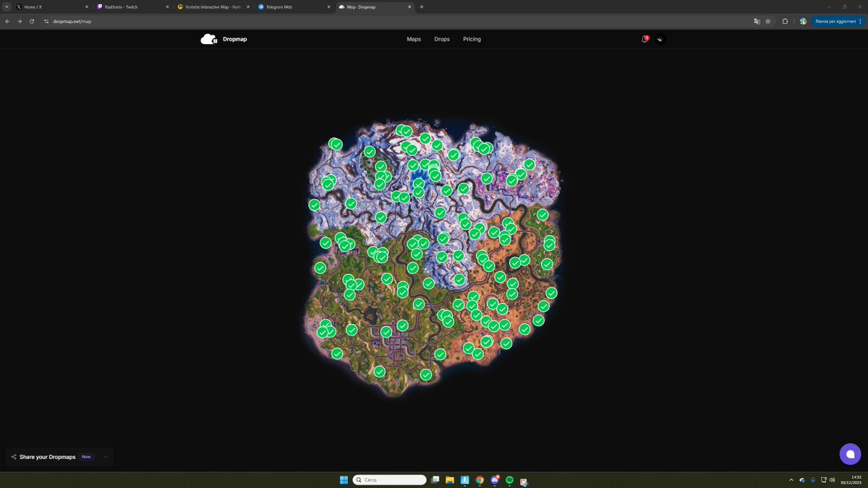Open File Explorer from the taskbar

click(449, 480)
